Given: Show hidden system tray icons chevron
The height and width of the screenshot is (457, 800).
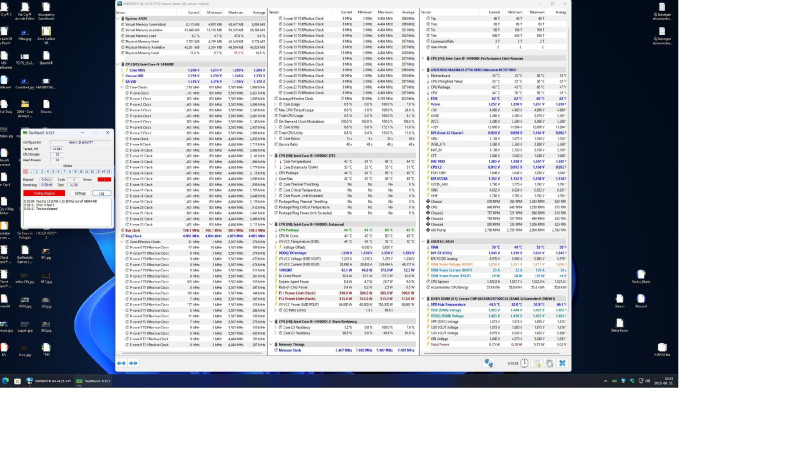Looking at the screenshot, I should pos(605,381).
